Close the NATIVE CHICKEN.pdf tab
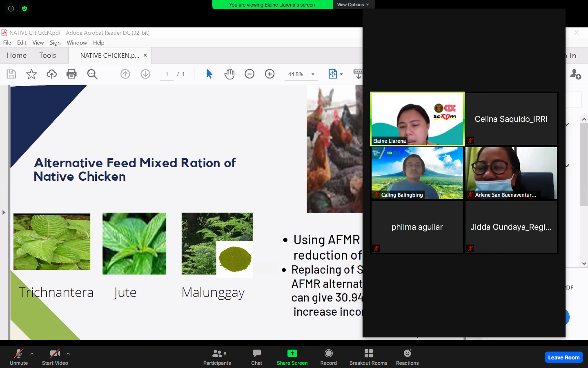 [x=145, y=55]
